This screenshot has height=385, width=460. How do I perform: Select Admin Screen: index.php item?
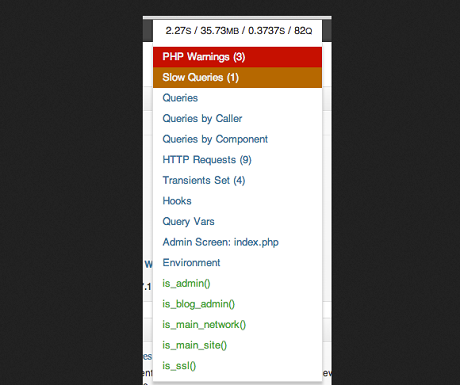point(237,242)
